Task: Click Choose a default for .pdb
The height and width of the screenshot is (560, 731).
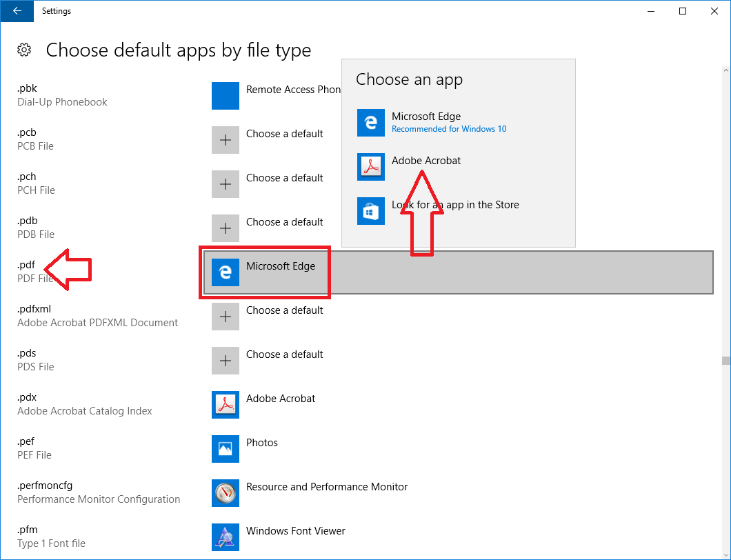Action: (284, 222)
